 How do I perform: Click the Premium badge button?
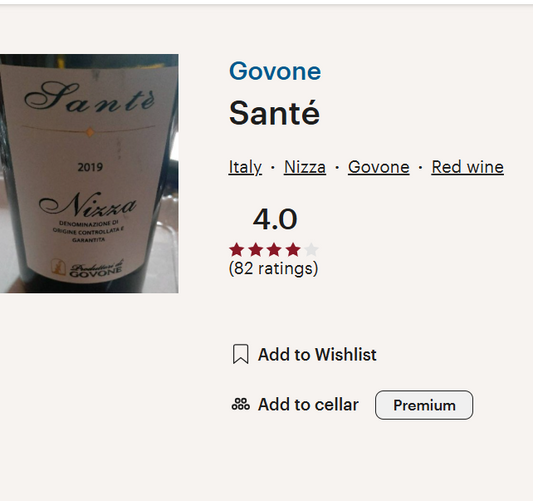[424, 405]
